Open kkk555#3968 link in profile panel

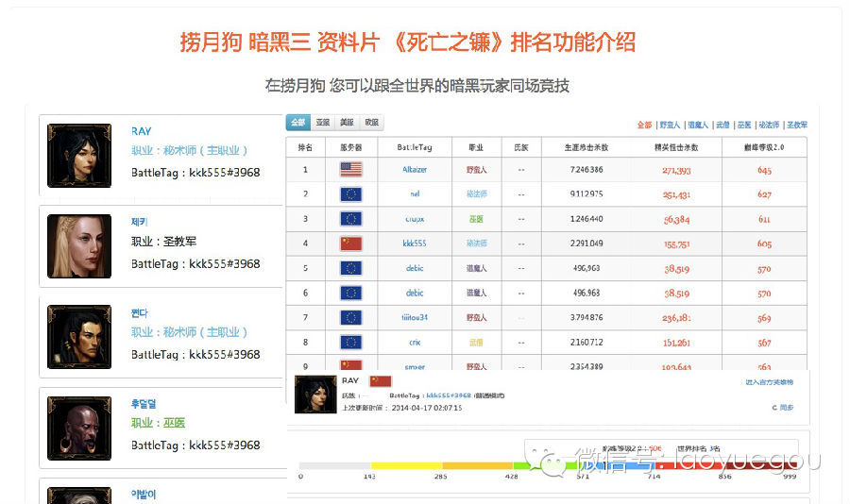point(449,395)
